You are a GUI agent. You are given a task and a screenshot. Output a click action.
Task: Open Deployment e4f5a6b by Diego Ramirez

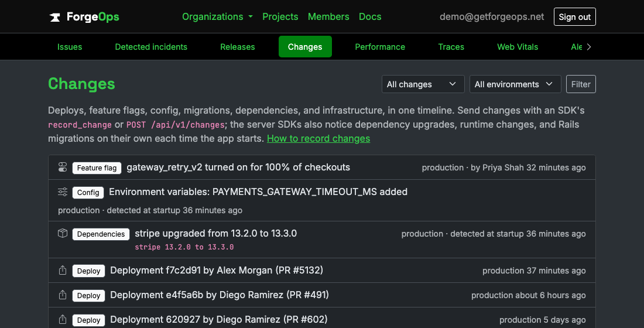click(220, 295)
